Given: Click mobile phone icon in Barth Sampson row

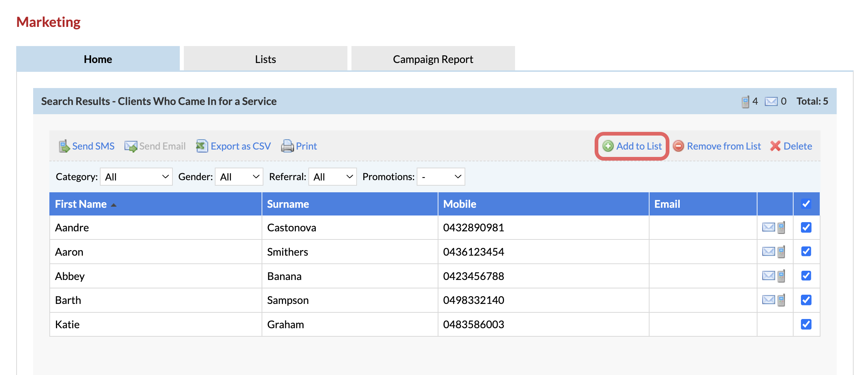Looking at the screenshot, I should point(781,300).
